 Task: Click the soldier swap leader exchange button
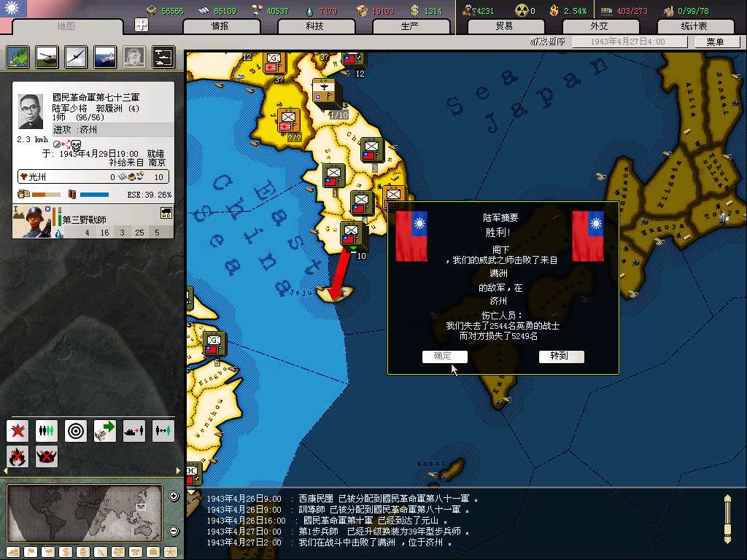pos(163,431)
